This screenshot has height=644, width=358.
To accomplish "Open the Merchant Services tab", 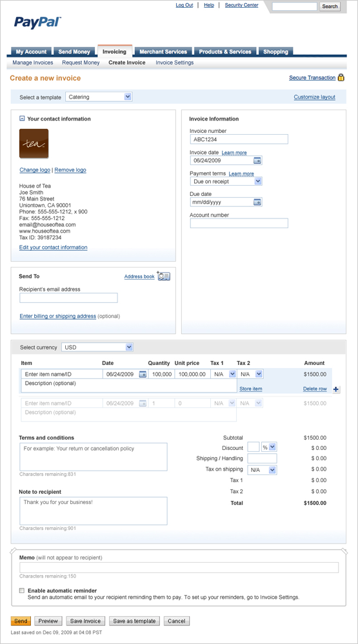I will click(163, 52).
